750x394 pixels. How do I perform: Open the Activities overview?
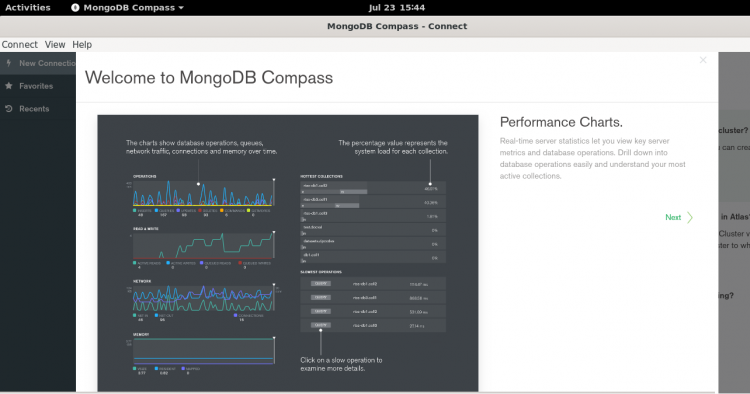pyautogui.click(x=28, y=8)
